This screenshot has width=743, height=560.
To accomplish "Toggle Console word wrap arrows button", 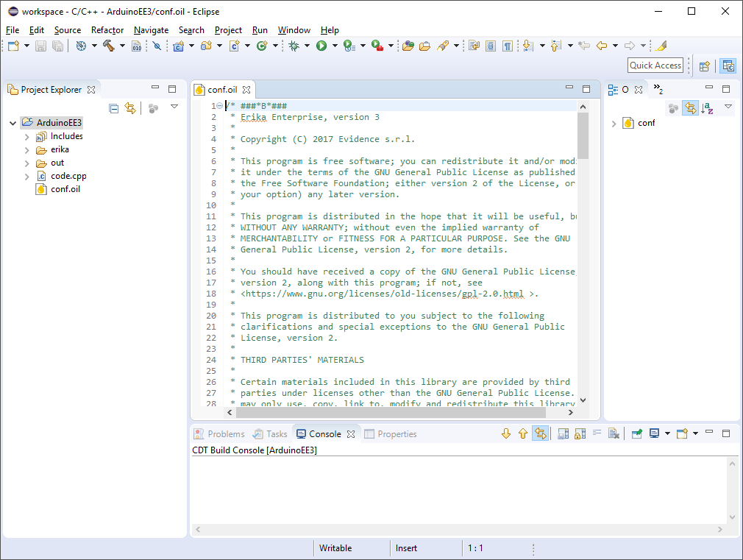I will coord(540,433).
